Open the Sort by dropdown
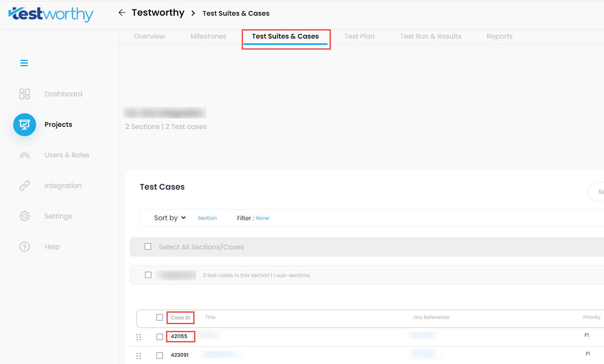 [x=169, y=218]
